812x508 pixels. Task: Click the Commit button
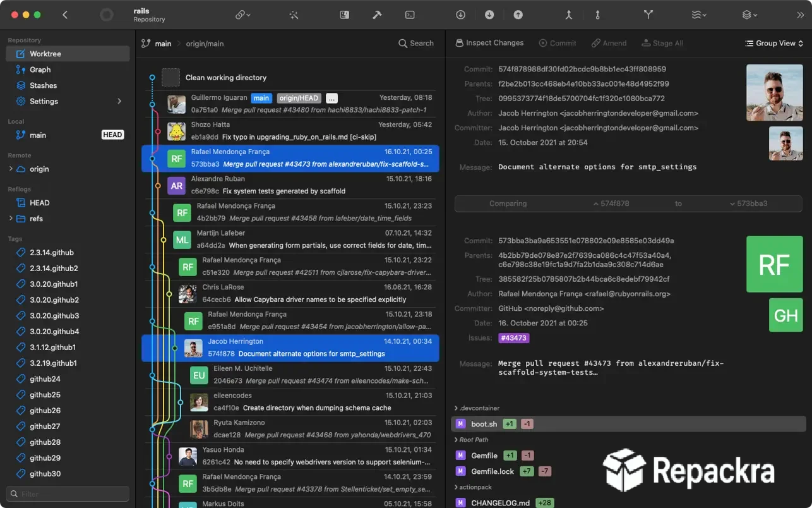[x=558, y=43]
